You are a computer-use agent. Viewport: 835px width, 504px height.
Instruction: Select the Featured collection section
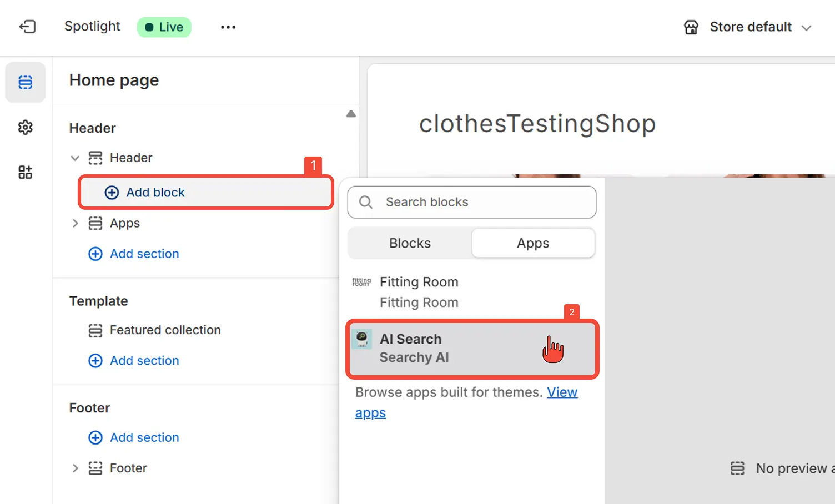(165, 330)
